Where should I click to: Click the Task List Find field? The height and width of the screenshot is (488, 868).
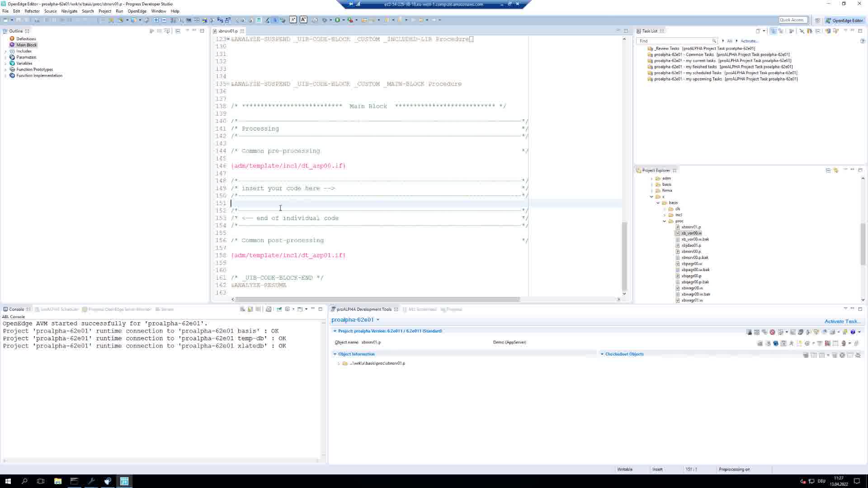pos(674,41)
